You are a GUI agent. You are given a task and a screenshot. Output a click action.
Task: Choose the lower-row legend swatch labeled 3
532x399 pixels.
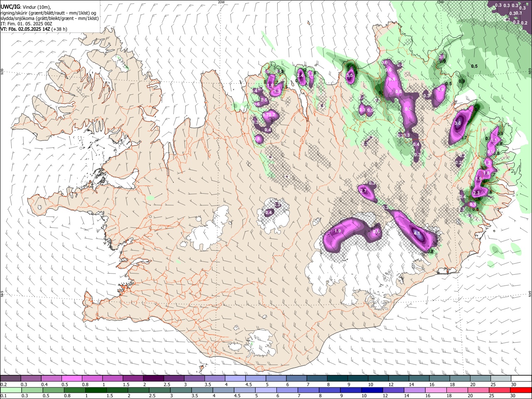(181, 390)
